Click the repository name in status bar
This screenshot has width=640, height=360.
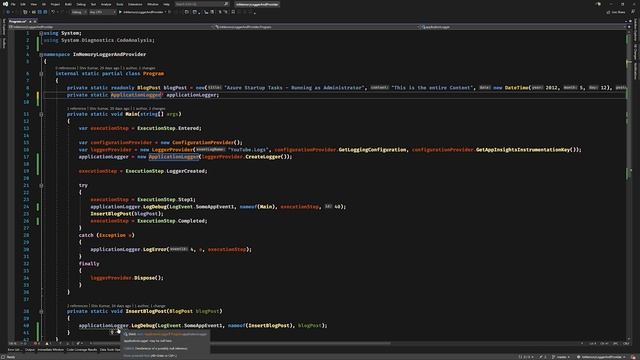[x=601, y=357]
